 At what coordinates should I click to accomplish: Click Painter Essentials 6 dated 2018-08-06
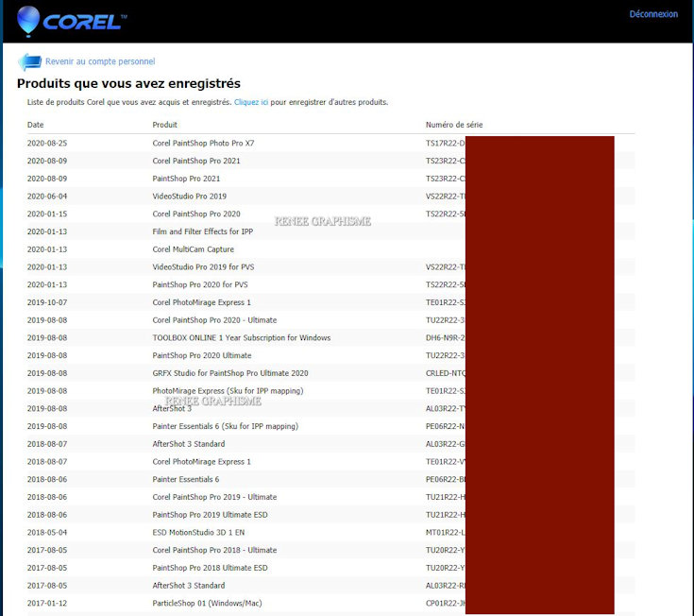(185, 480)
